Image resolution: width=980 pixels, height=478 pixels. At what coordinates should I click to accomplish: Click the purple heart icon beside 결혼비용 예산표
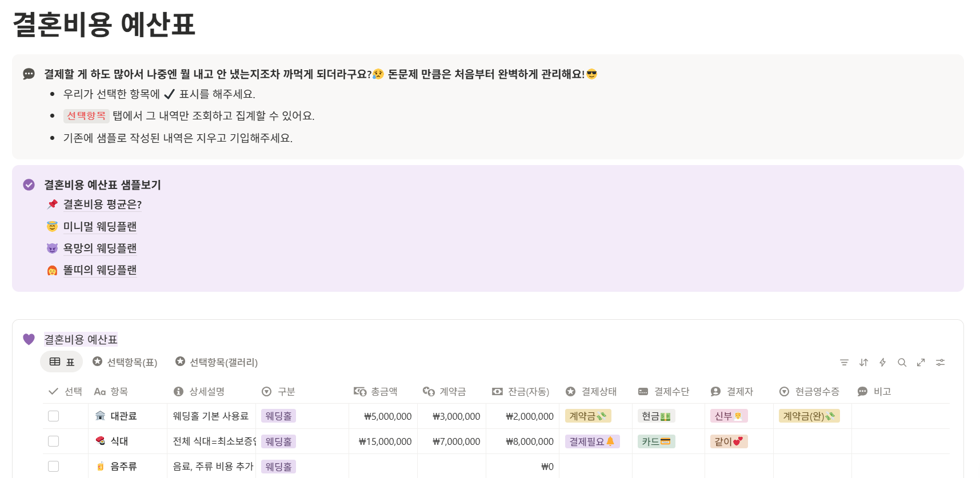pyautogui.click(x=29, y=339)
